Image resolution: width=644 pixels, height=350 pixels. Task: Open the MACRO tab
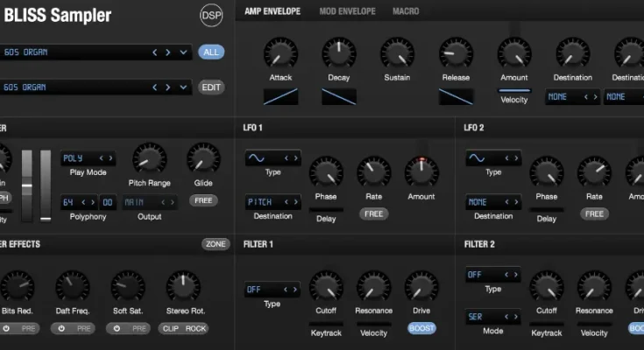point(406,12)
